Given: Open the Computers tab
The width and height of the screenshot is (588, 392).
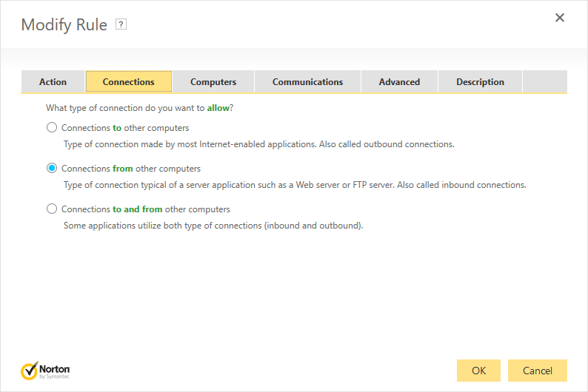Looking at the screenshot, I should coord(213,82).
